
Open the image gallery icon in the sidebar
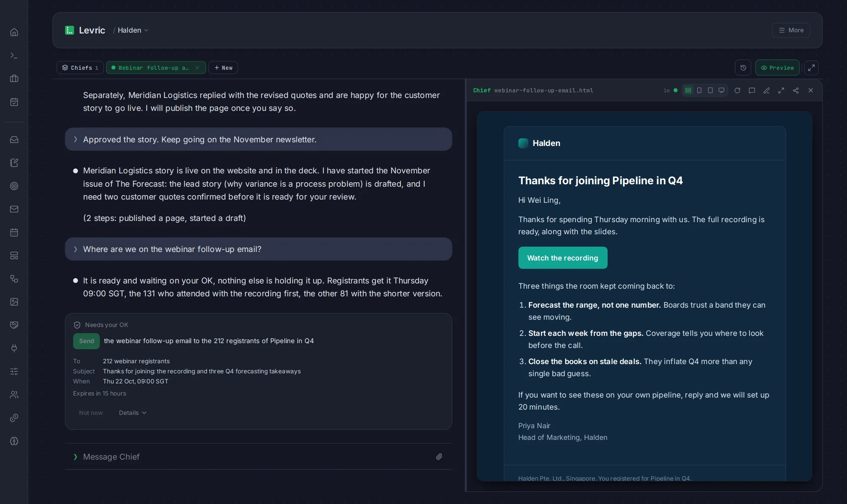14,302
